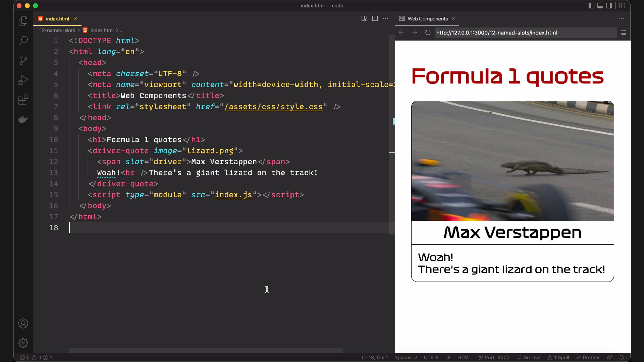This screenshot has height=362, width=644.
Task: Open editor More Actions ellipsis menu
Action: [385, 18]
